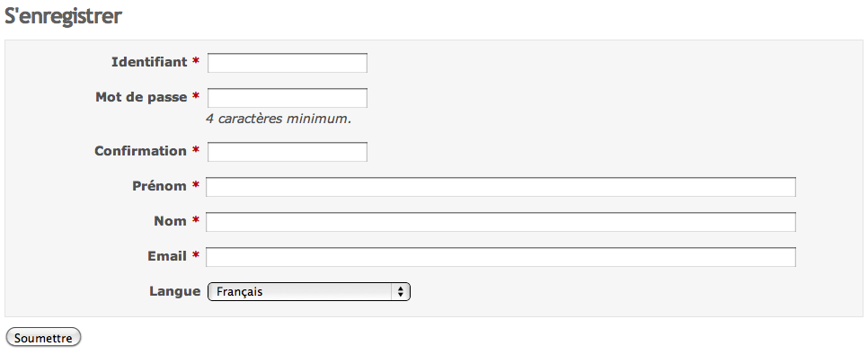This screenshot has height=355, width=868.
Task: Click into the Prénom text field
Action: (501, 187)
